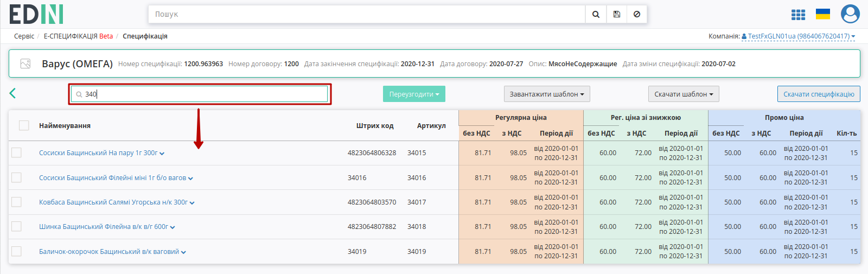Expand details of Баличок-окорочок Бащинський в/к ваговий

pyautogui.click(x=183, y=252)
